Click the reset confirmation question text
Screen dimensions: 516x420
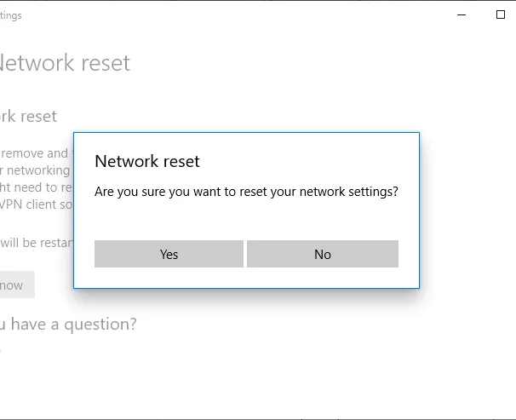pyautogui.click(x=246, y=192)
